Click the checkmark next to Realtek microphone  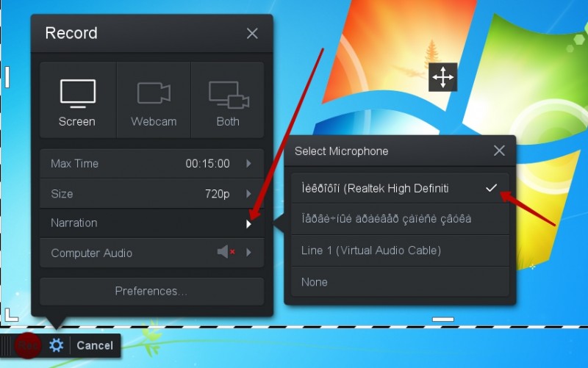pos(491,188)
